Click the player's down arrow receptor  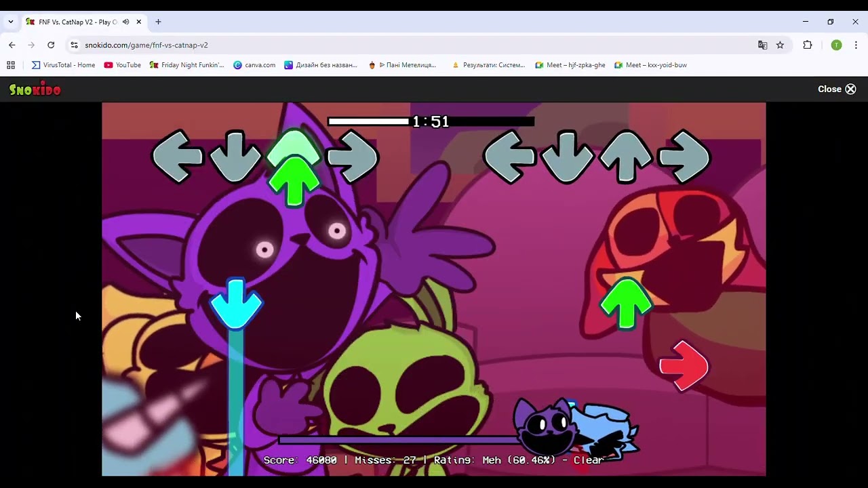click(x=568, y=157)
